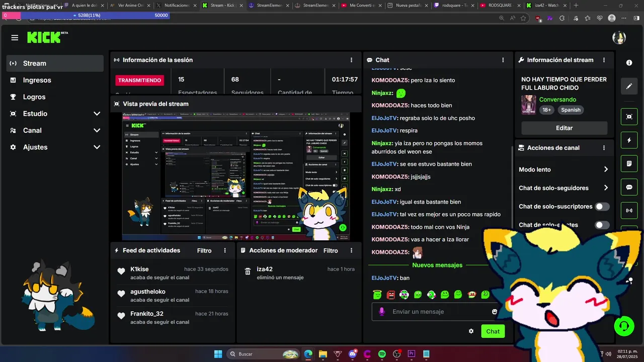Click the Nuevos mensajes divider label
The height and width of the screenshot is (362, 644).
[437, 265]
